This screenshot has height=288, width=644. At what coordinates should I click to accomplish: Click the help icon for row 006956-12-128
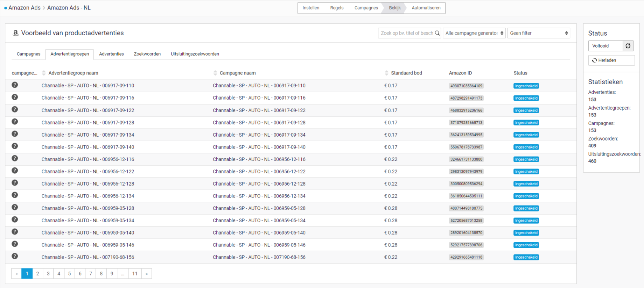(15, 183)
